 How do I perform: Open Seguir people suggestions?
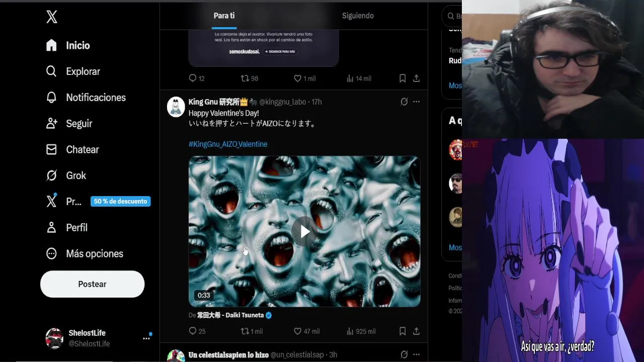coord(69,124)
